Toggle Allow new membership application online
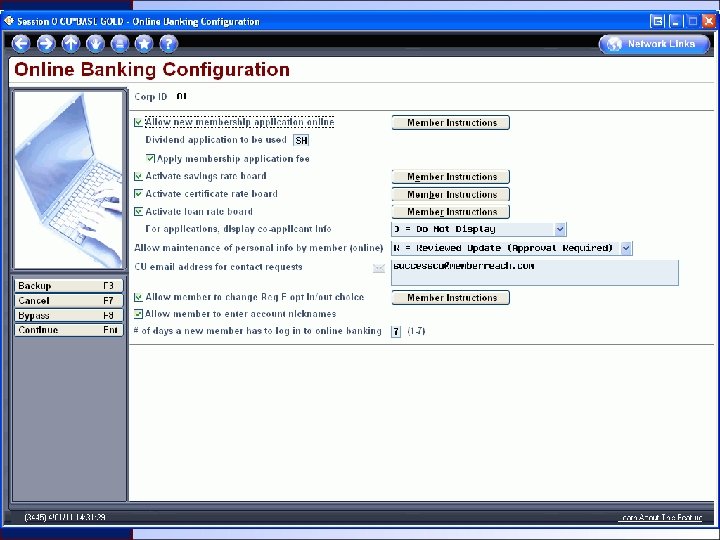720x540 pixels. pos(138,123)
